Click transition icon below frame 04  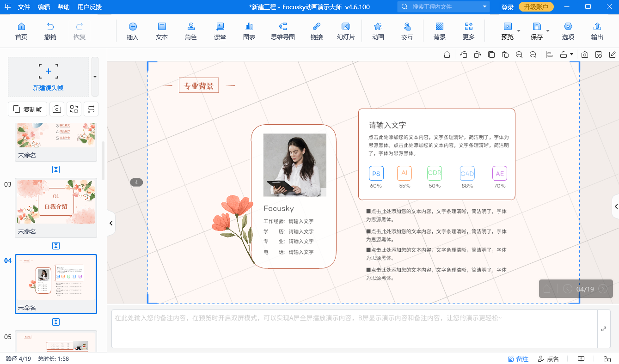(56, 322)
